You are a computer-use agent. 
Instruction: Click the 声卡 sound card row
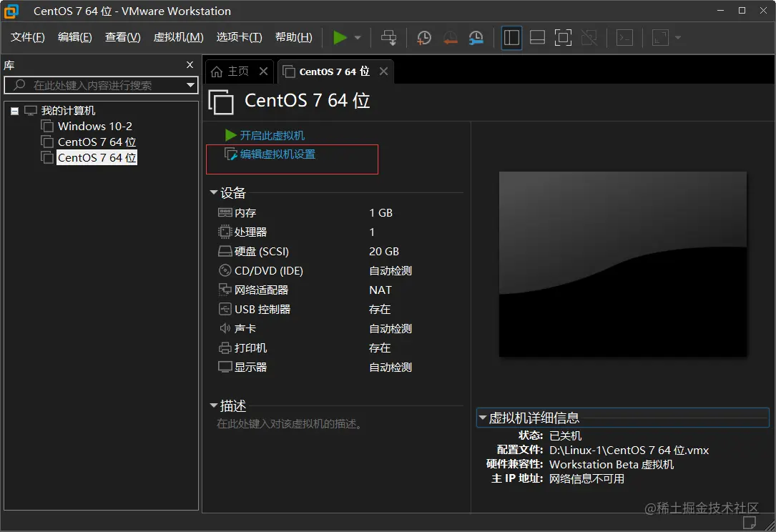[317, 329]
